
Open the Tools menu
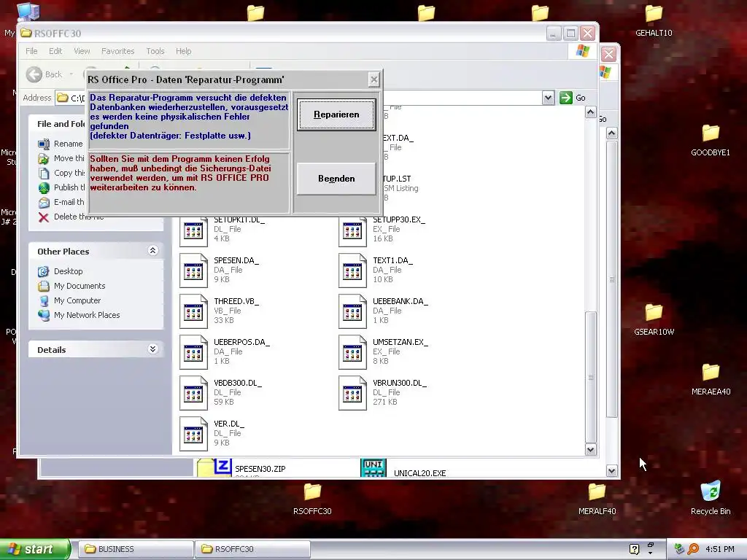155,51
